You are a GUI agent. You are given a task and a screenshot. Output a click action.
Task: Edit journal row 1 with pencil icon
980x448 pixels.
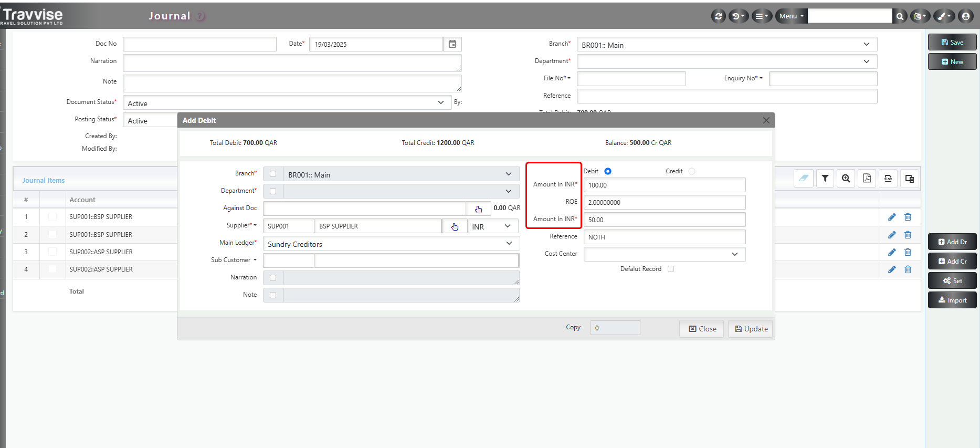tap(892, 217)
